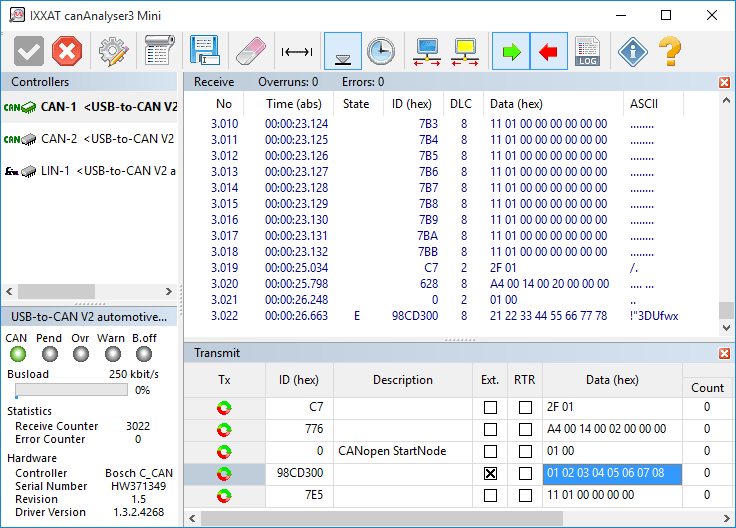Click the yellow monitor network icon

pyautogui.click(x=465, y=52)
